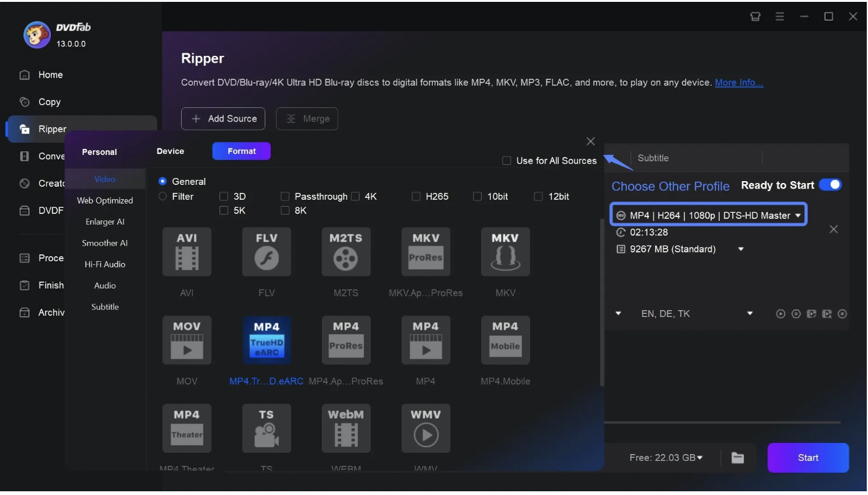Click the Add Source button

pos(223,118)
